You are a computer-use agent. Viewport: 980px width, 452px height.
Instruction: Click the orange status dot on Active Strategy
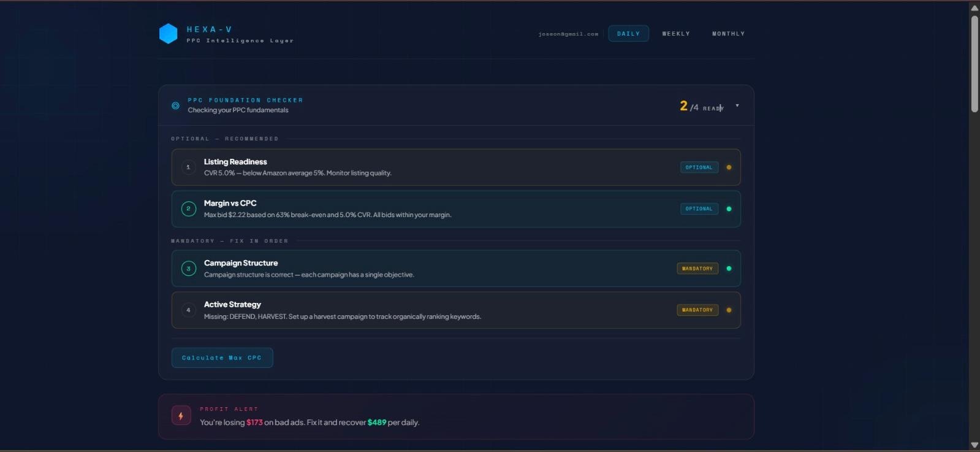[729, 310]
